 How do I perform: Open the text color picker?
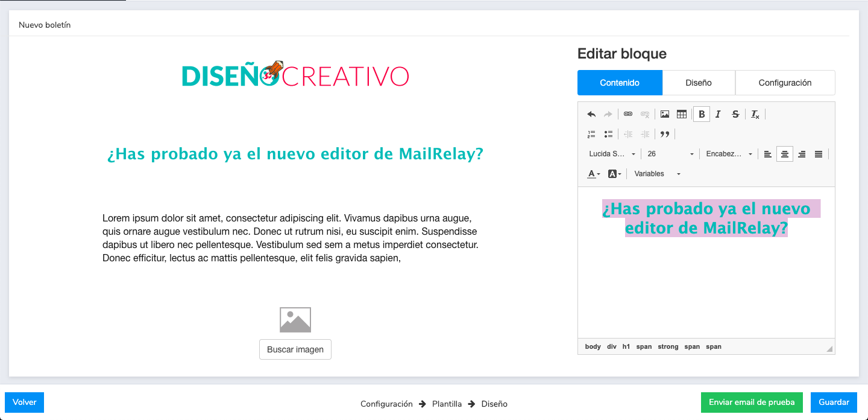click(593, 174)
